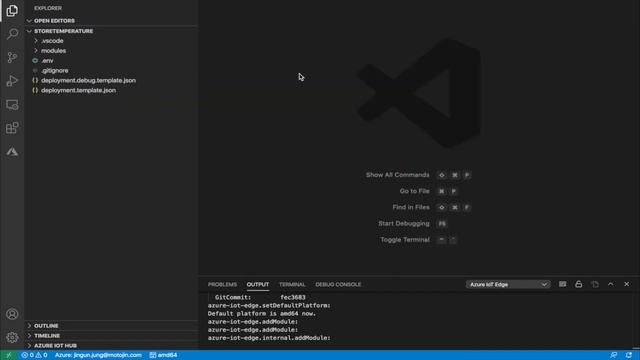Clear the output panel
This screenshot has width=640, height=360.
point(562,284)
